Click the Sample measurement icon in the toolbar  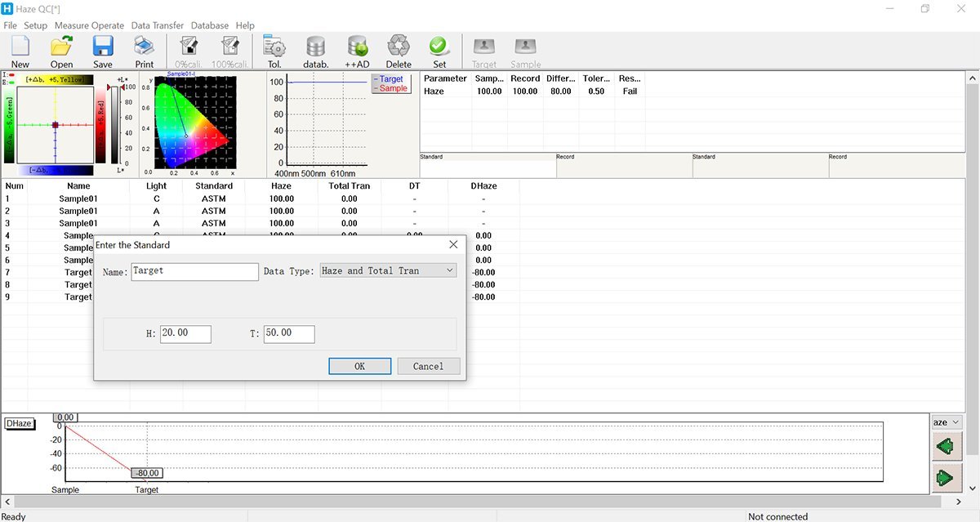[x=526, y=51]
